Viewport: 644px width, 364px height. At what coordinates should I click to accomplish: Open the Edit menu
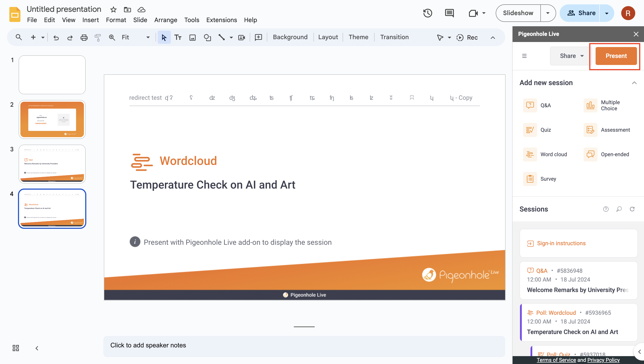pos(49,20)
